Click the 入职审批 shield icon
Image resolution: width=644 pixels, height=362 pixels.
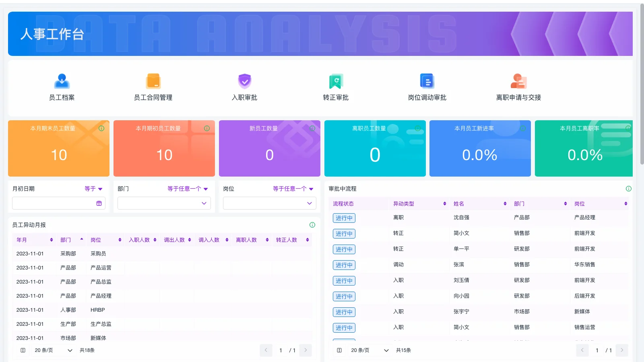pyautogui.click(x=244, y=81)
